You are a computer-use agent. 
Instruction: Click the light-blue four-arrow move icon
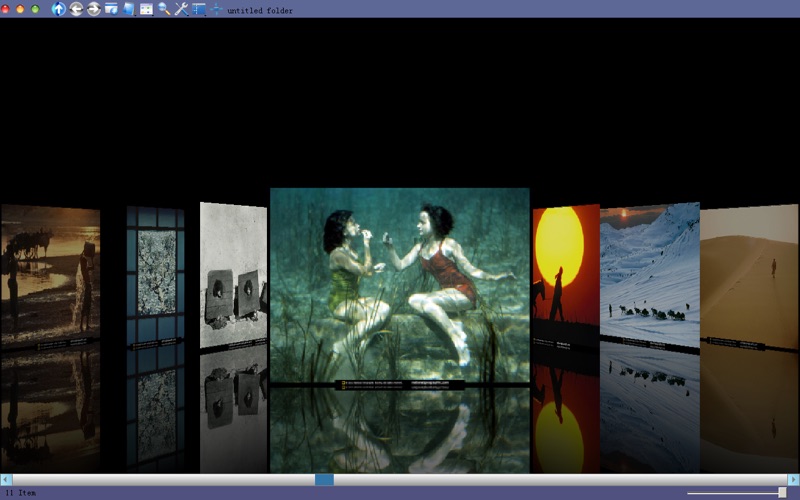[216, 9]
